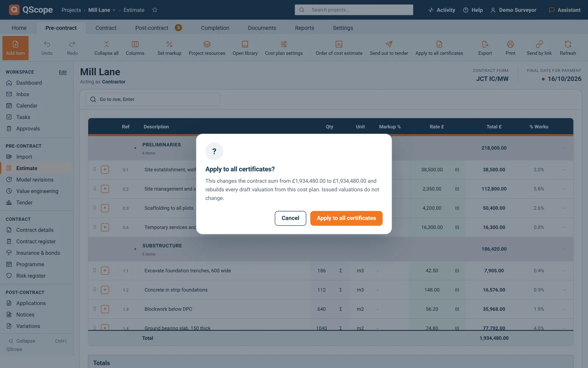The width and height of the screenshot is (588, 368).
Task: Open quantity formula for Excavate foundation trenches
Action: click(x=341, y=271)
